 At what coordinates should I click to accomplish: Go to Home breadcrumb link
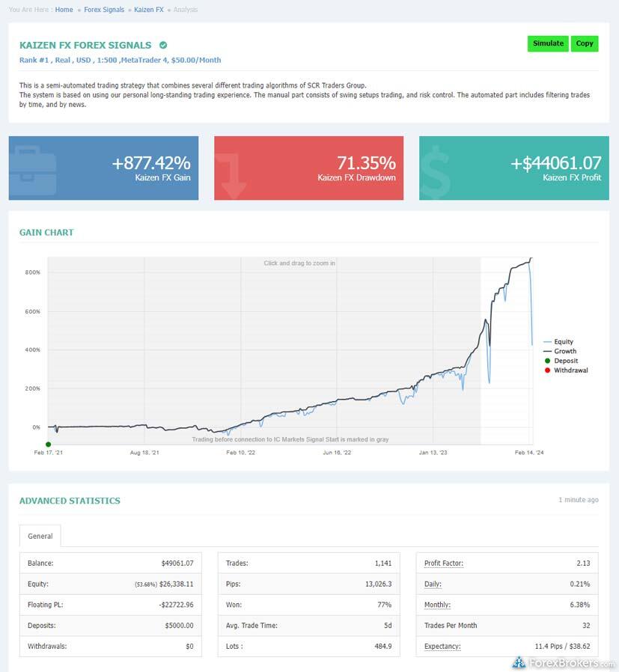pos(64,10)
